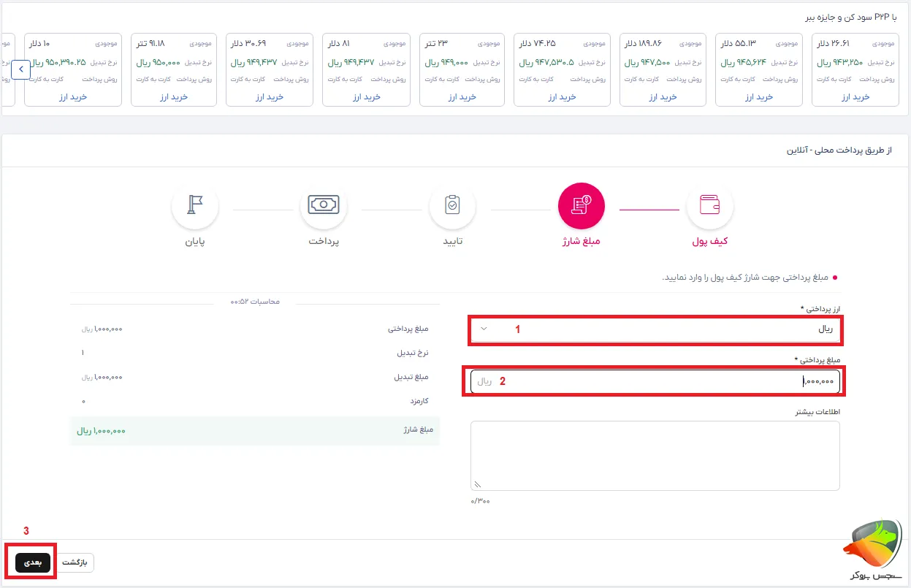Expand the ریال selector using its chevron
911x588 pixels.
[x=484, y=330]
